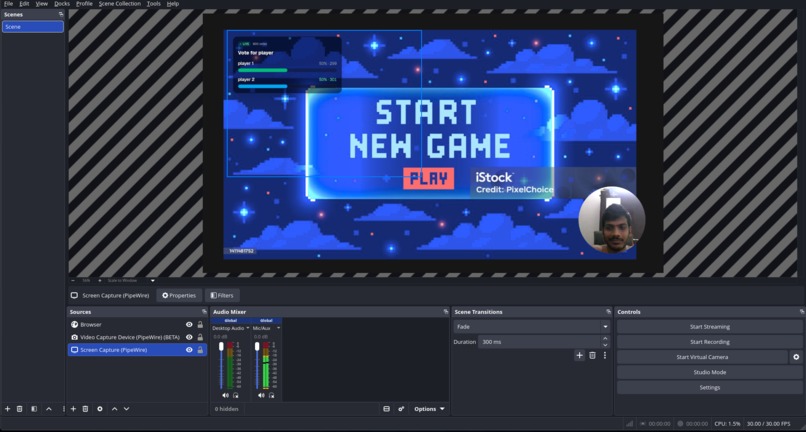This screenshot has width=806, height=432.
Task: Zoom in preview with plus button
Action: tap(100, 280)
